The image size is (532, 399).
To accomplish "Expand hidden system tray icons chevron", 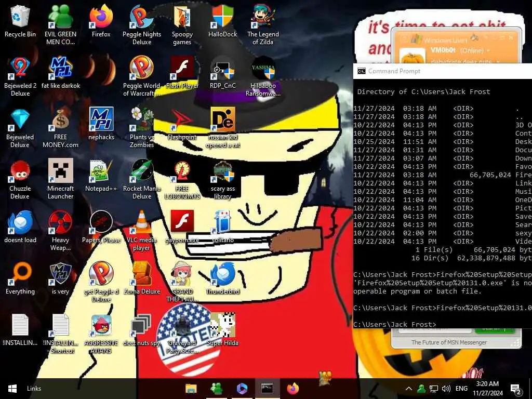I will [409, 389].
